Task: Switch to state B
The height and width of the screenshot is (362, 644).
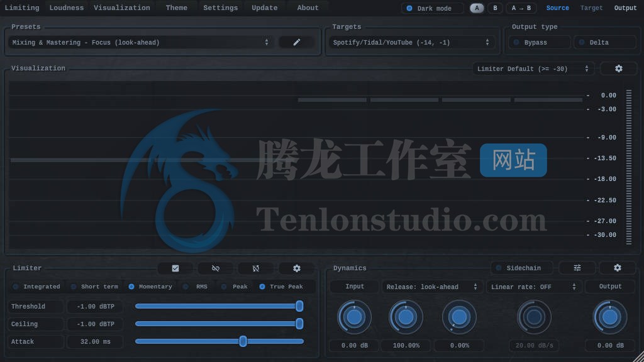Action: [495, 8]
